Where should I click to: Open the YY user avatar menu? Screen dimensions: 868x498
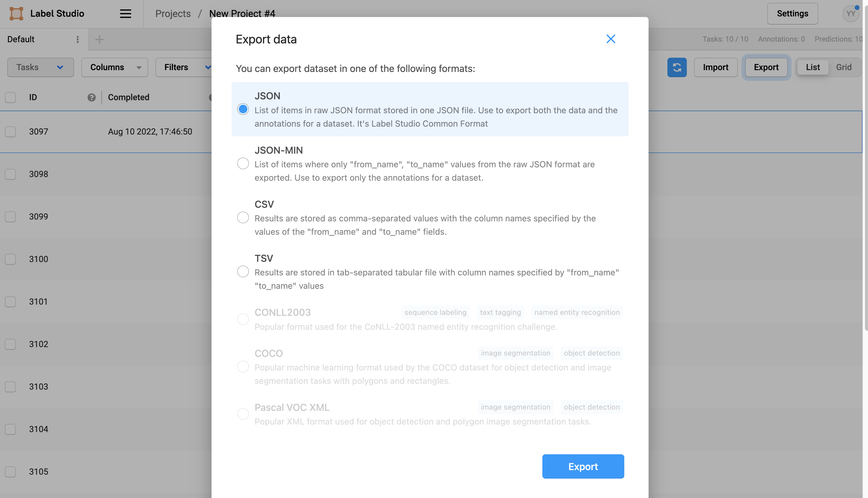850,14
